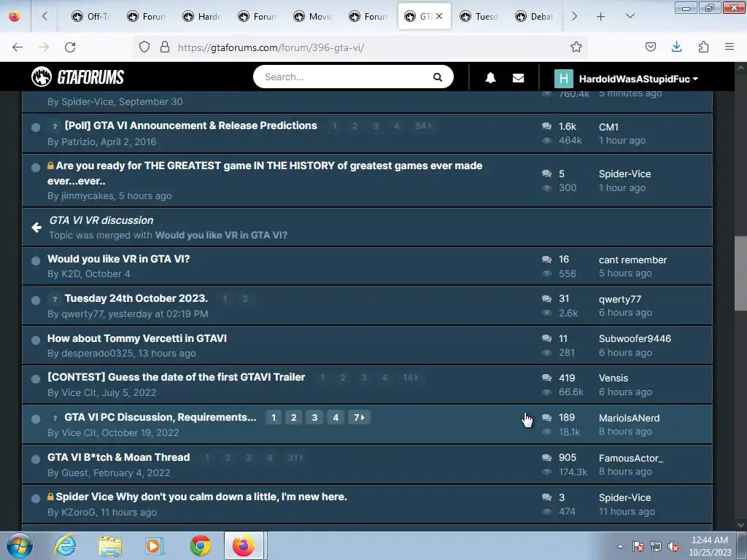Mark the [Poll] predictions topic read

pos(36,127)
